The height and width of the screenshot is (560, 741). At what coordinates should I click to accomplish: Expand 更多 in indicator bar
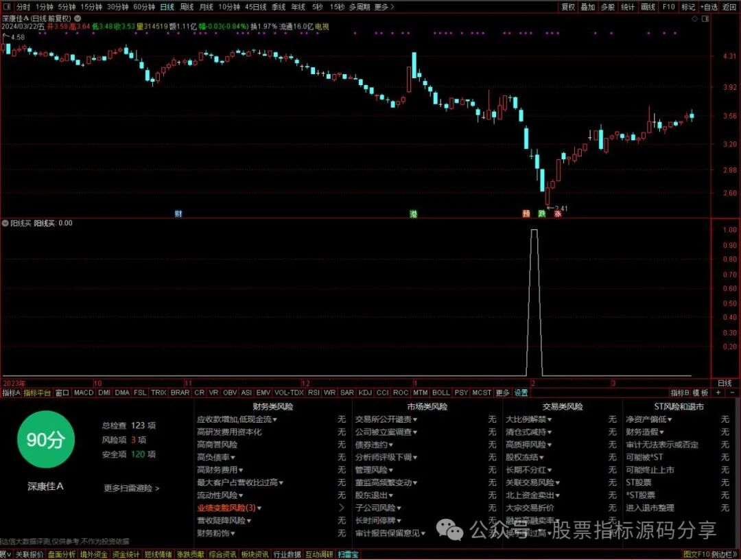coord(502,393)
